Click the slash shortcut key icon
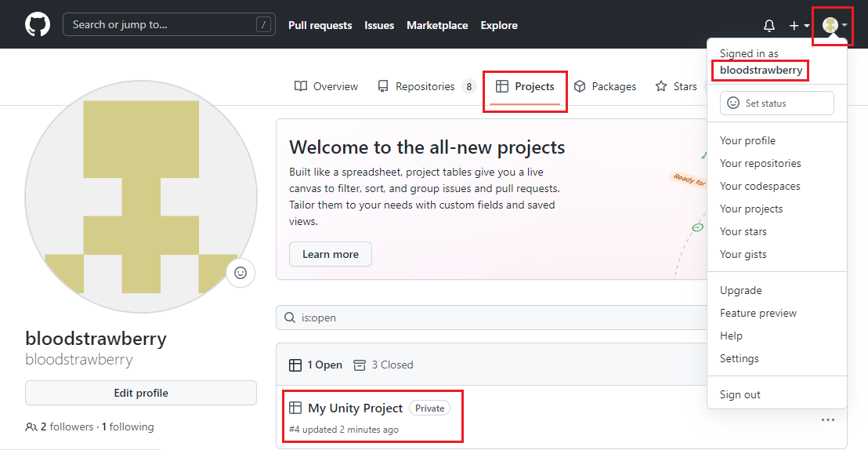Screen dimensions: 868x450 click(263, 24)
